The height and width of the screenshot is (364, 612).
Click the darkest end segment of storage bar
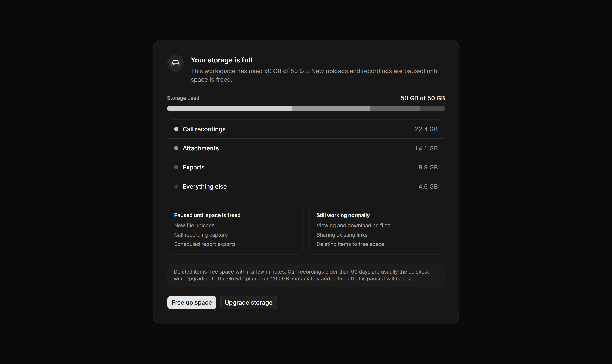click(x=432, y=108)
